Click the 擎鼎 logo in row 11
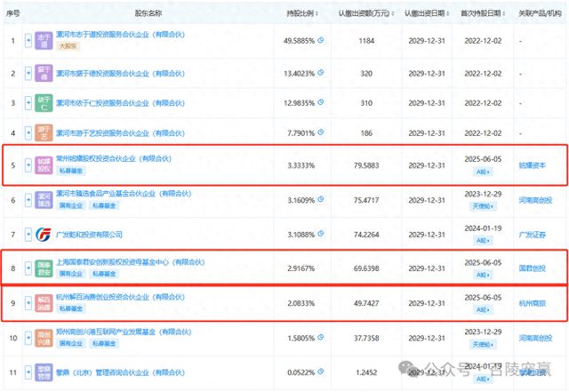569x392 pixels. point(44,372)
